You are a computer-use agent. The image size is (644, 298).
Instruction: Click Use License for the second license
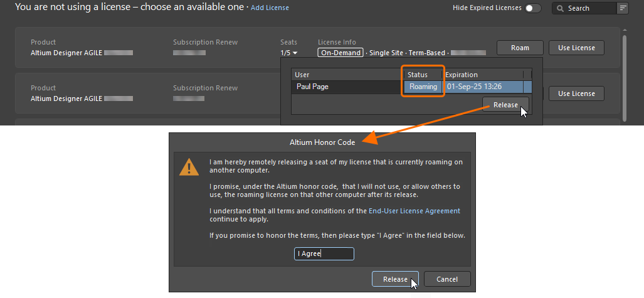point(576,93)
